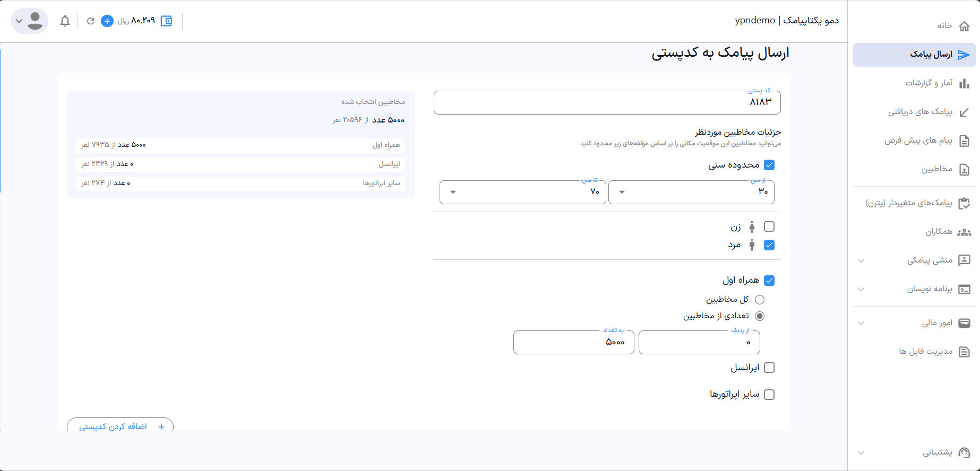This screenshot has width=980, height=471.
Task: Select the کل مخاطبین radio option
Action: click(760, 300)
